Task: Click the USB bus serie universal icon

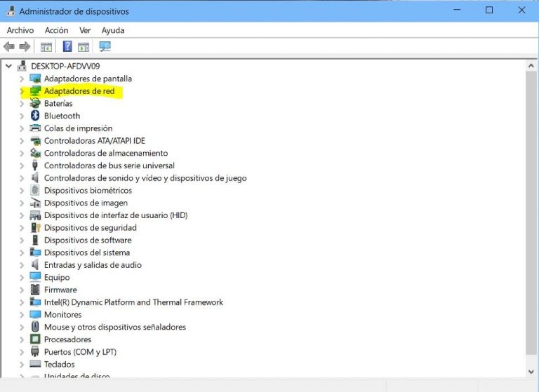Action: [x=34, y=165]
